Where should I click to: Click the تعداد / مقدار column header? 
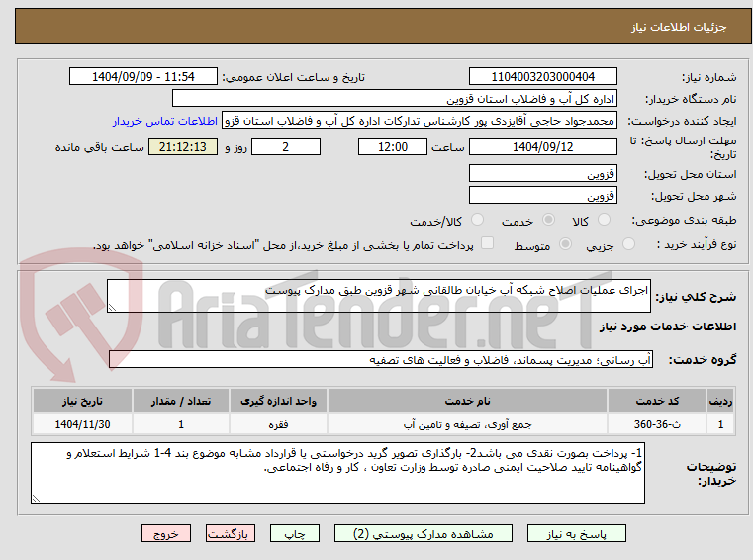click(181, 401)
